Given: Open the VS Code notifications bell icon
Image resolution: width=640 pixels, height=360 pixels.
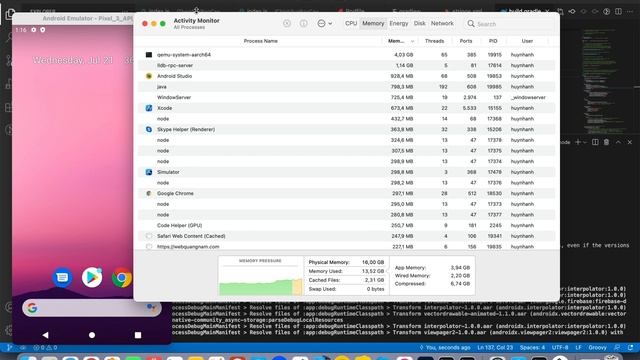Looking at the screenshot, I should pos(631,348).
